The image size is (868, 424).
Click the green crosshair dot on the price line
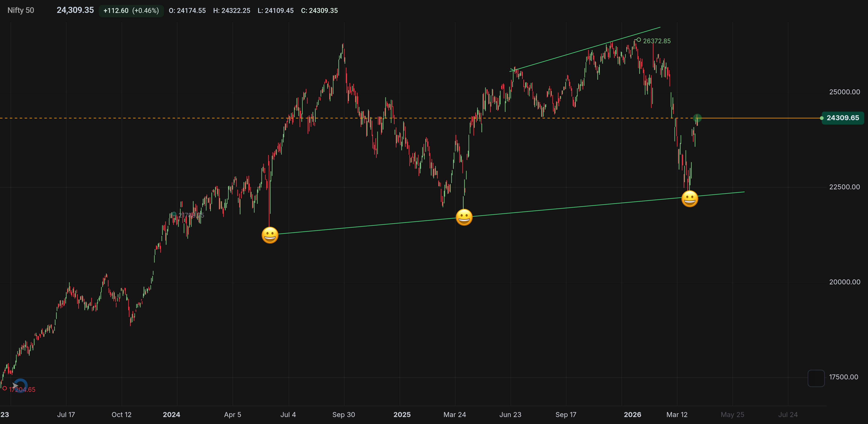[x=697, y=118]
